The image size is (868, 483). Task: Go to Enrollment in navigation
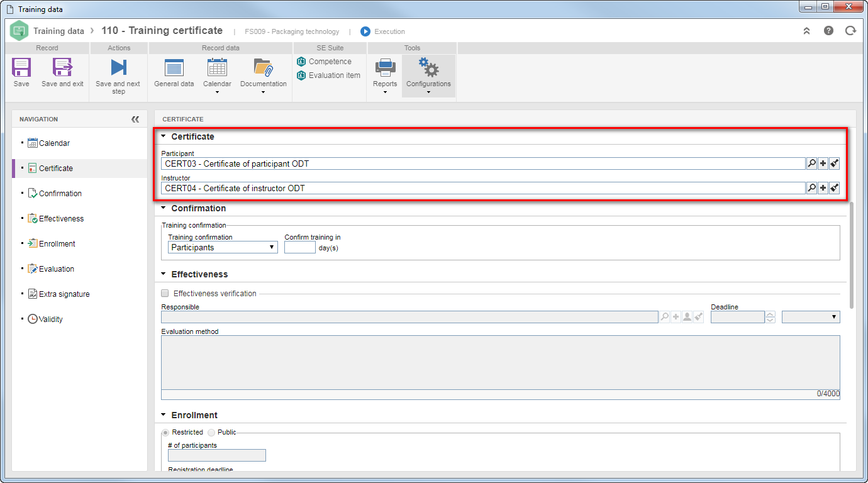tap(79, 244)
